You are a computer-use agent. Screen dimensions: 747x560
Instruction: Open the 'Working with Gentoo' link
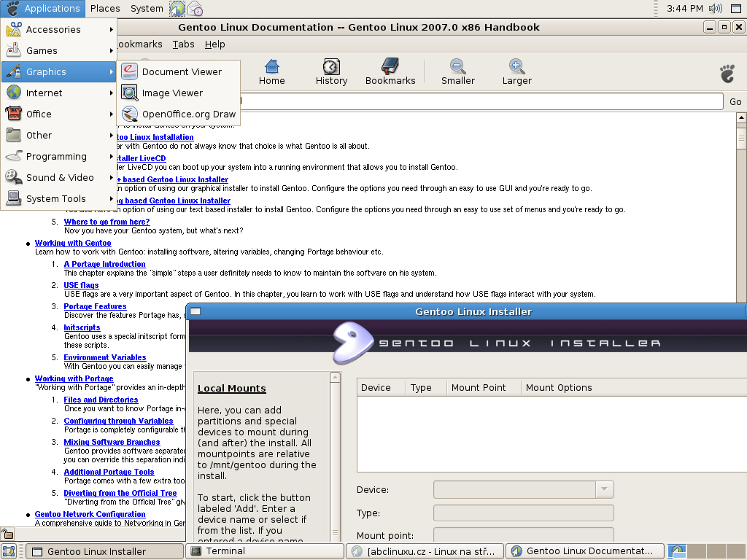point(73,243)
